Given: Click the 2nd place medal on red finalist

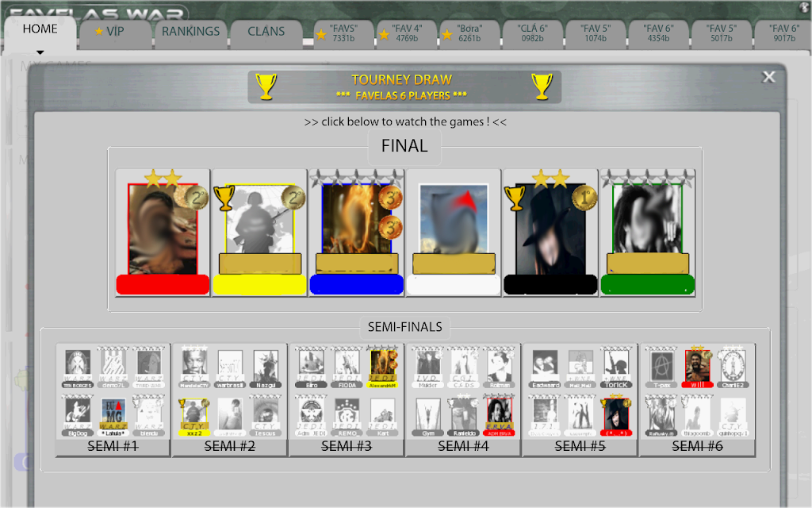Looking at the screenshot, I should tap(197, 198).
